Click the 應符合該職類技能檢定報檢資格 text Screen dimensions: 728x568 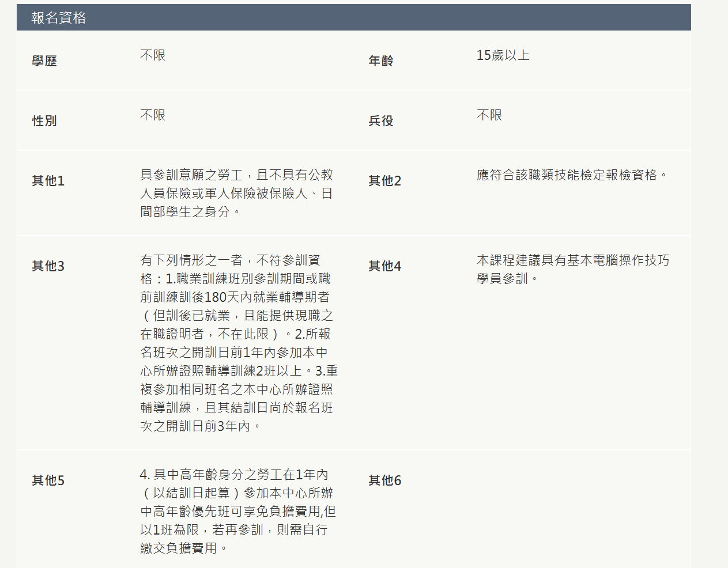coord(572,175)
